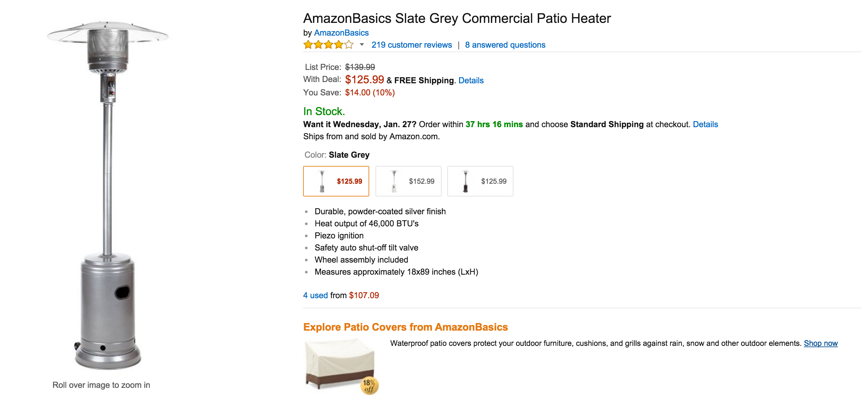Open Details for Standard Shipping delivery
Image resolution: width=868 pixels, height=412 pixels.
click(x=705, y=124)
